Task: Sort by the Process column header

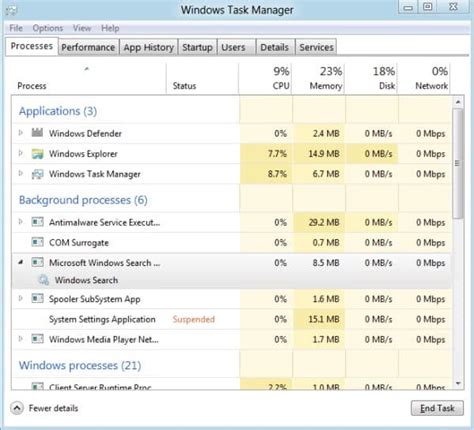Action: point(88,78)
